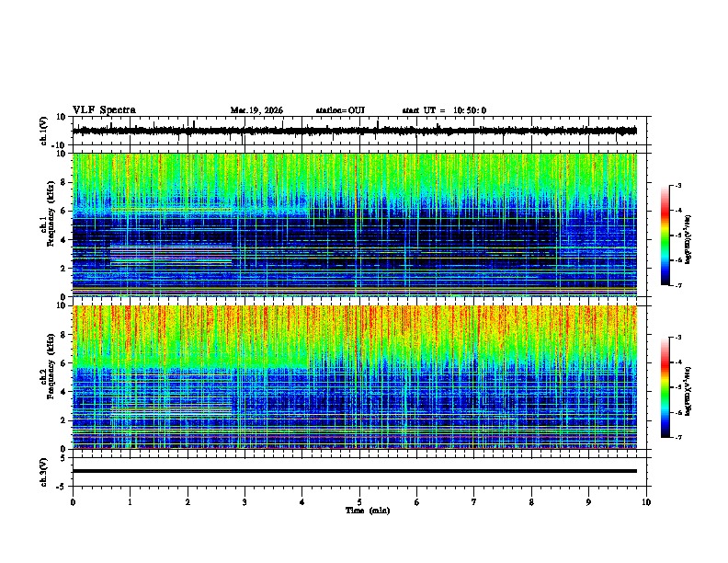Click the "-7" tick on ch.2 color bar
The image size is (728, 563).
point(678,437)
